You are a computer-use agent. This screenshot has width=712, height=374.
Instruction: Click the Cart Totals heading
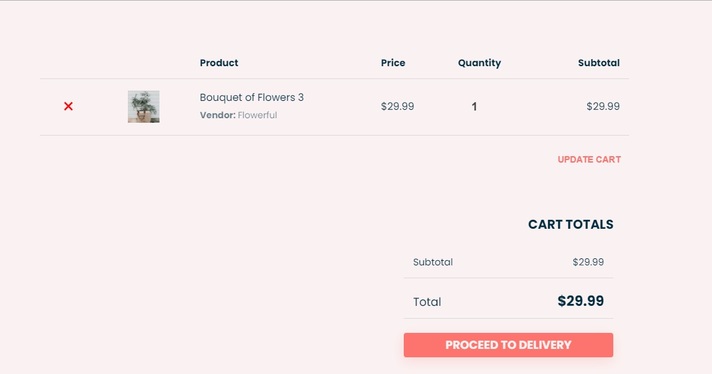(570, 225)
